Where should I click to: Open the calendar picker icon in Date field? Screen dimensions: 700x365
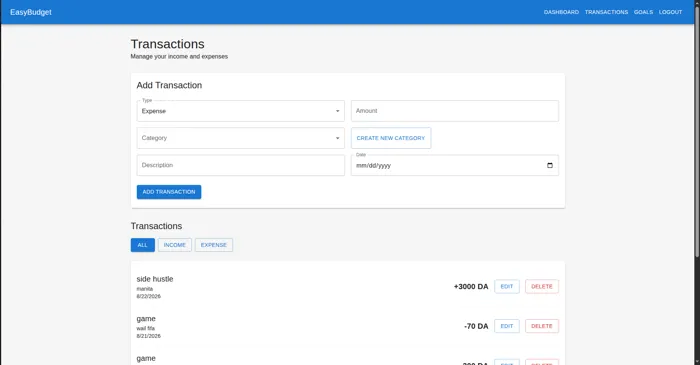coord(550,165)
